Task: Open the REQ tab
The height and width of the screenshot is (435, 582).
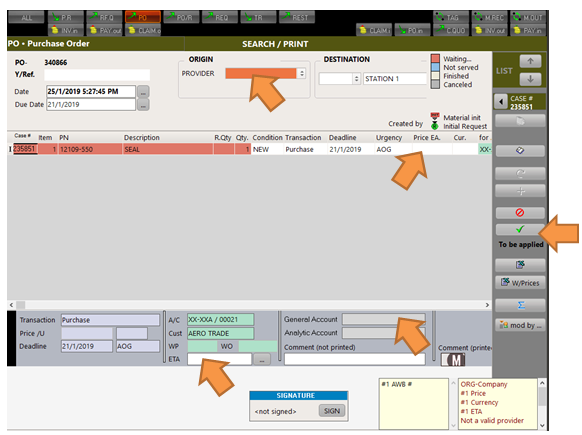Action: (x=220, y=17)
